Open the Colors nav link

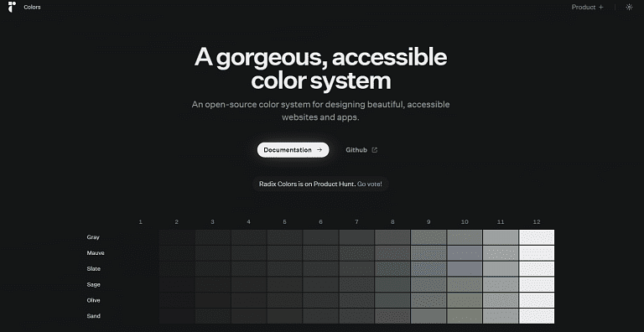[32, 7]
